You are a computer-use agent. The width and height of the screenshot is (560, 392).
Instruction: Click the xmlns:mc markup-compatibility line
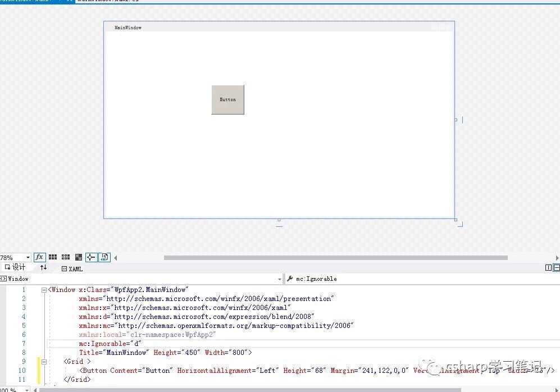coord(216,325)
